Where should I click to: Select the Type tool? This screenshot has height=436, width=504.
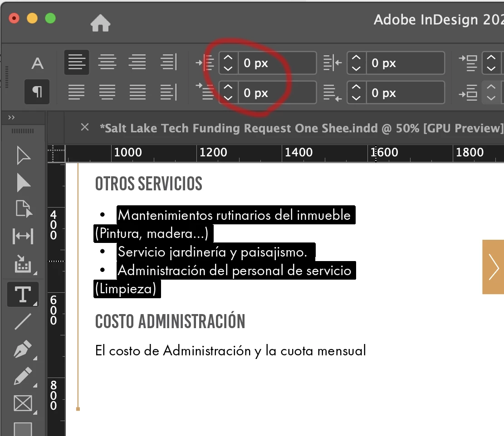tap(23, 295)
